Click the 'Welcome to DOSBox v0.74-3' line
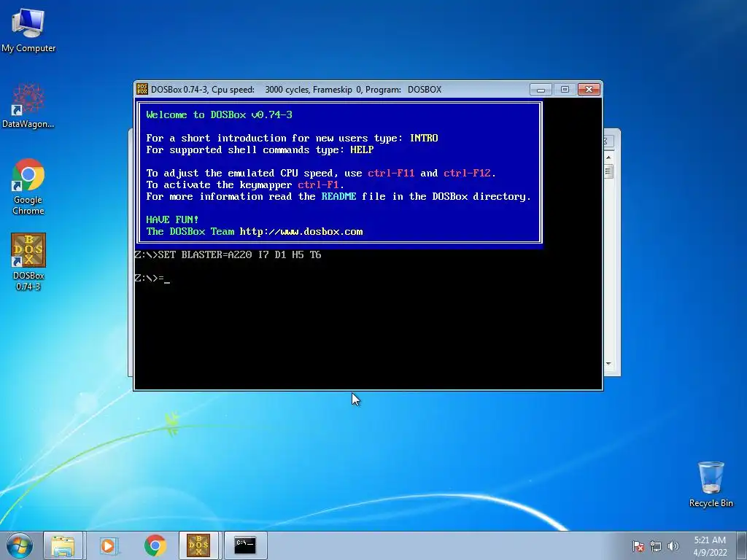 click(219, 114)
